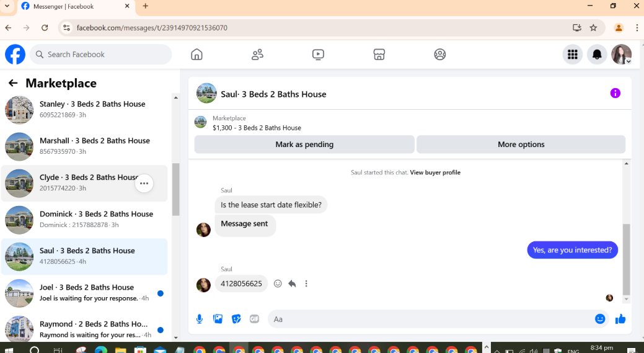Open the Groups icon in top navigation

click(x=440, y=54)
